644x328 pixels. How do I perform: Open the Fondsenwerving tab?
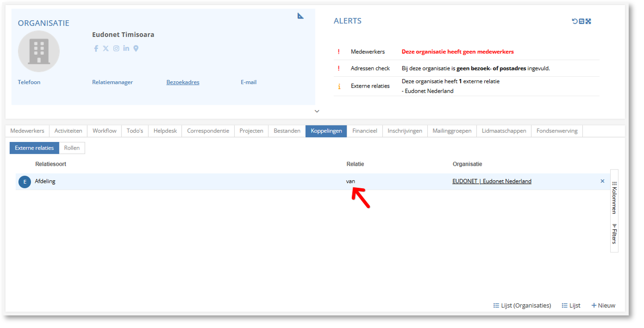pos(557,131)
